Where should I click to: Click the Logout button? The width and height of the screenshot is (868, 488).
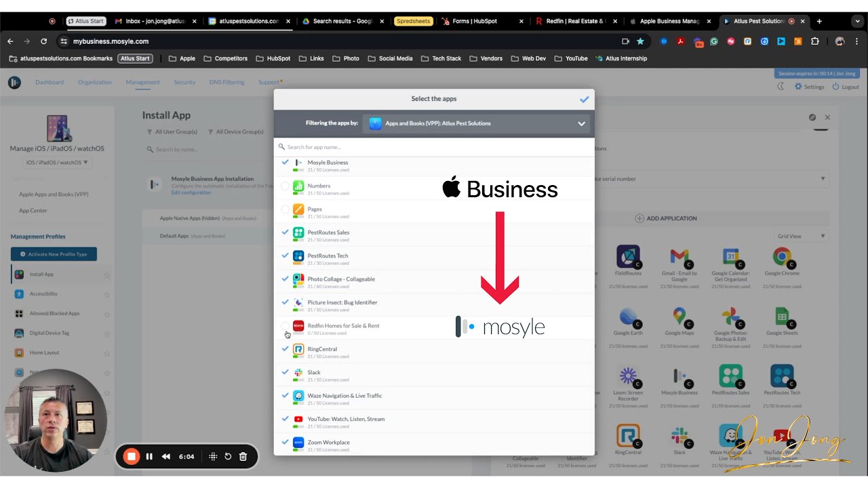click(846, 87)
